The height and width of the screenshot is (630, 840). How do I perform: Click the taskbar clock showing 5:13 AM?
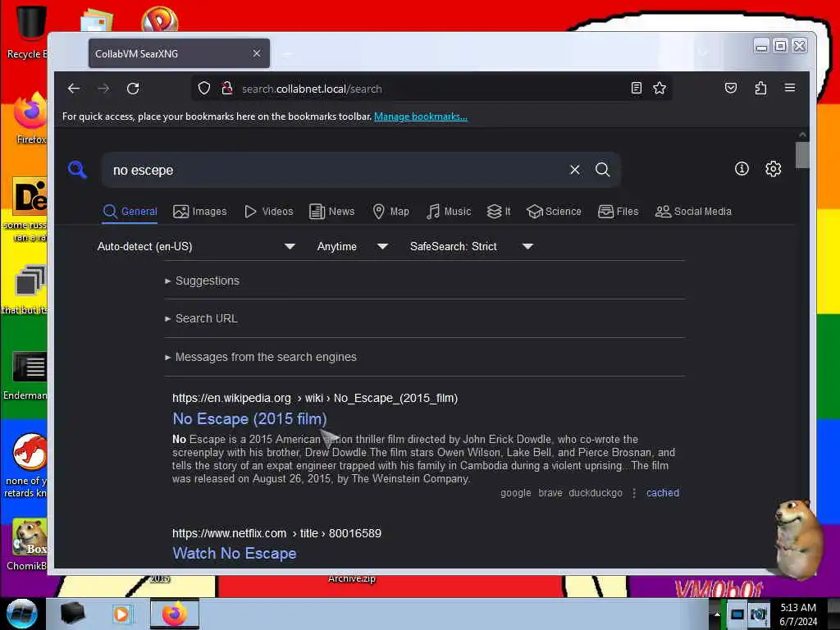[x=798, y=614]
